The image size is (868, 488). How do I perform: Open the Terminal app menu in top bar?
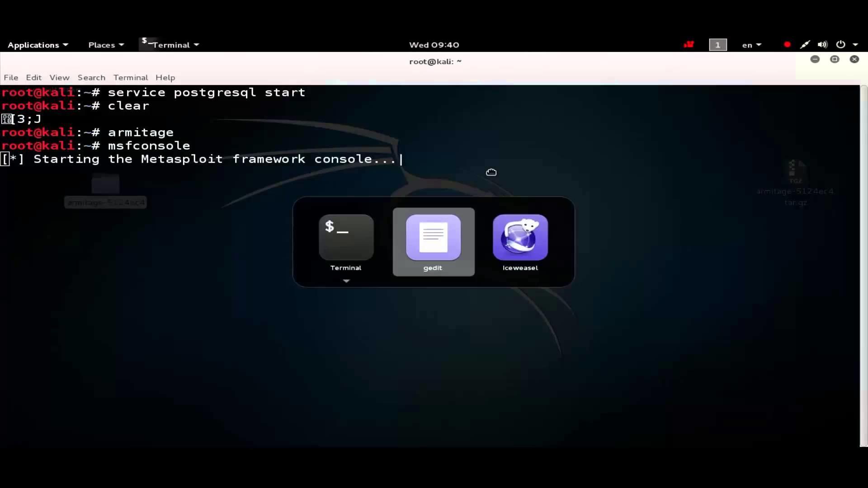tap(170, 45)
